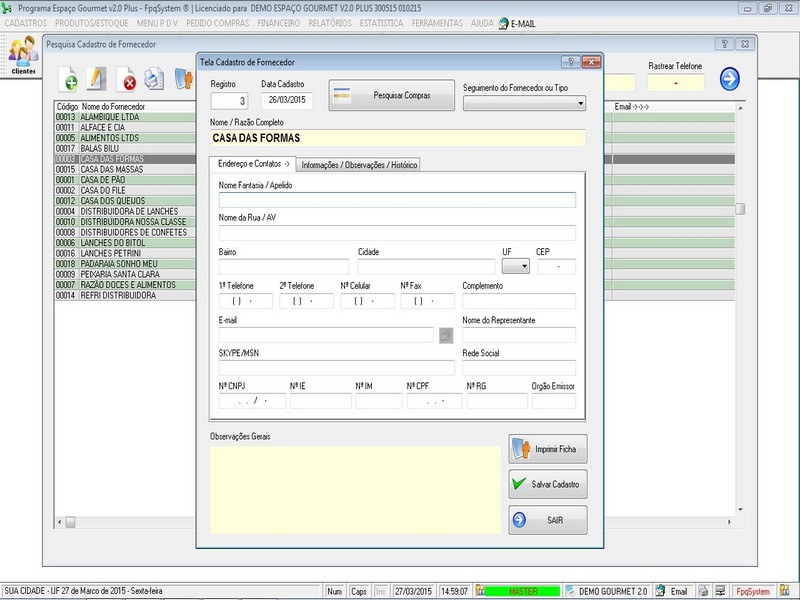This screenshot has height=600, width=800.
Task: Click the Clientes icon in toolbar
Action: click(22, 54)
